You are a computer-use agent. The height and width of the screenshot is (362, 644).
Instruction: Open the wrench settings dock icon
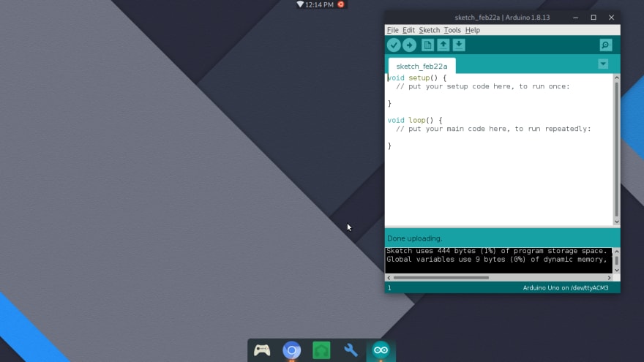351,350
